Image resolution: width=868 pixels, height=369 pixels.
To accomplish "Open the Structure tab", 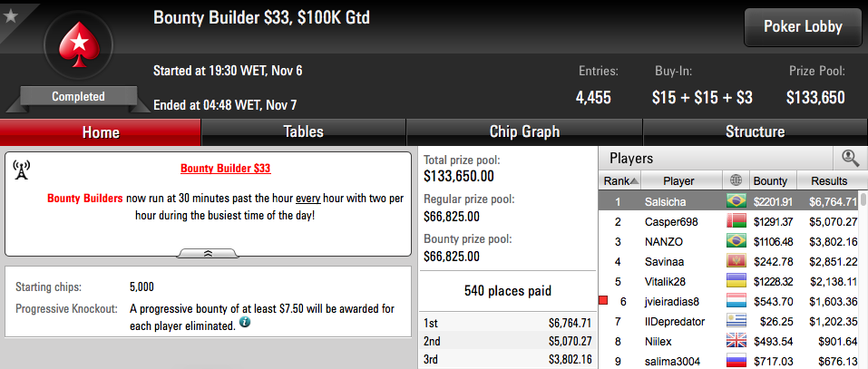I will pos(755,132).
